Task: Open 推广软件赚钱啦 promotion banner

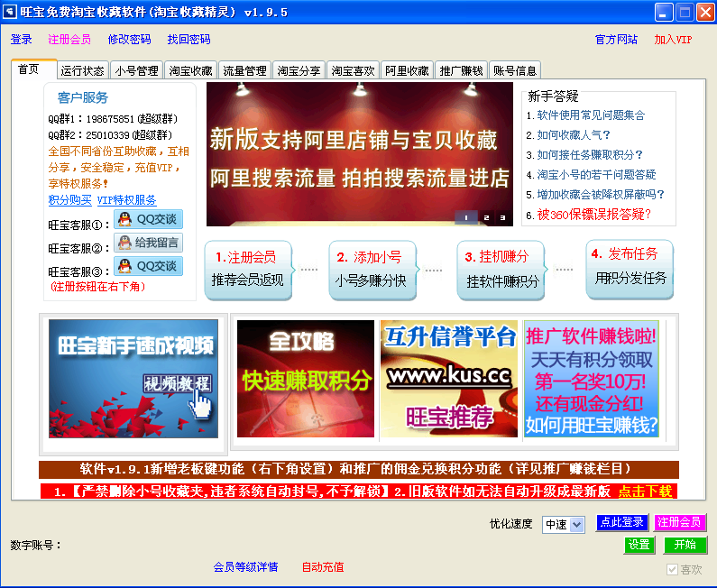Action: 592,378
